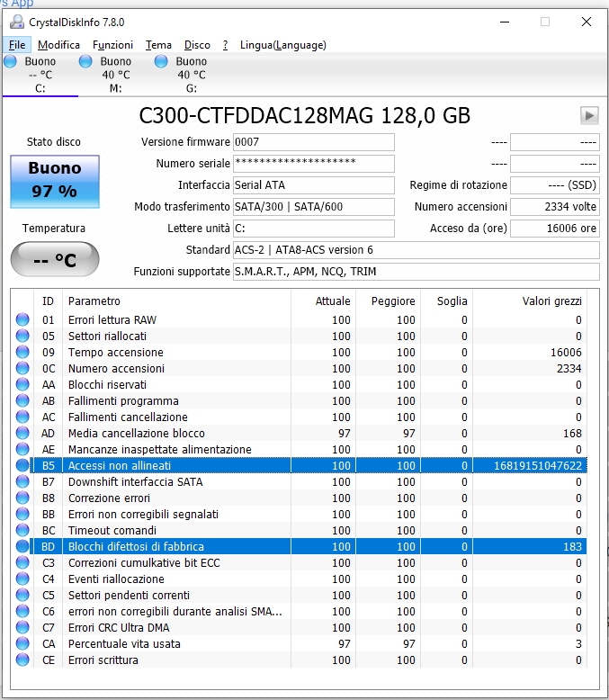Select raw value 16006 in Tempo accensione row
The image size is (609, 700).
(566, 352)
